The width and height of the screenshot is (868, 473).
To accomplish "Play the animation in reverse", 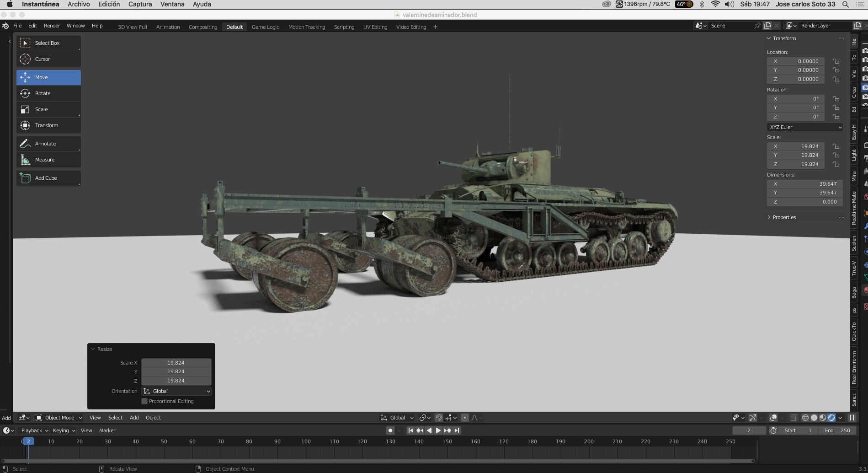I will tap(429, 430).
